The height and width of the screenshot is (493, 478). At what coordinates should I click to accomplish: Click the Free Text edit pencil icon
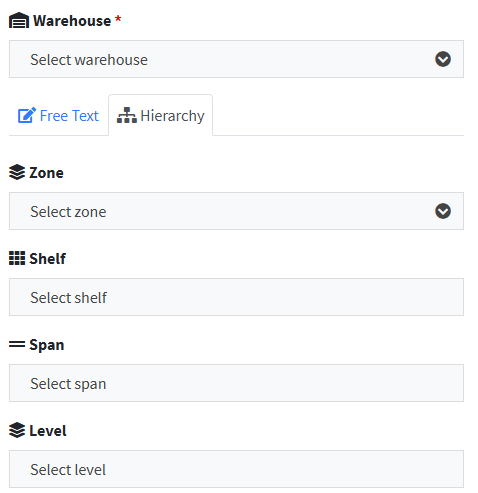pos(27,115)
